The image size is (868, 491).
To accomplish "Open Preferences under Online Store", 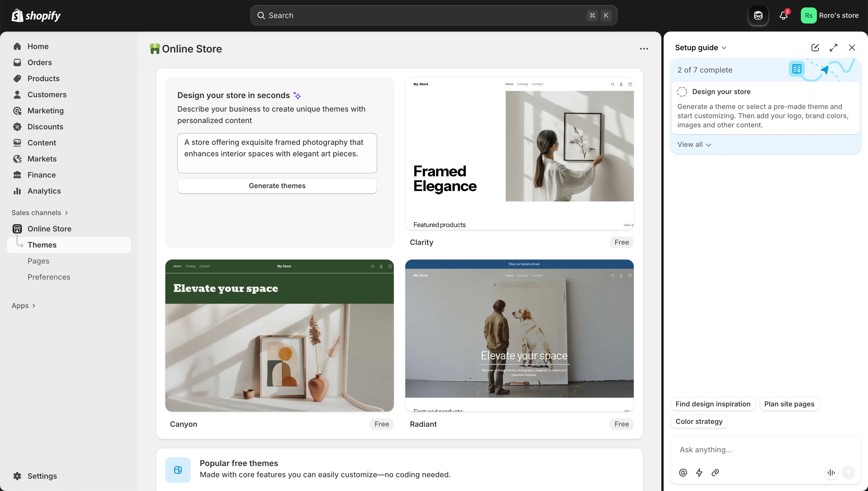I will [x=49, y=277].
